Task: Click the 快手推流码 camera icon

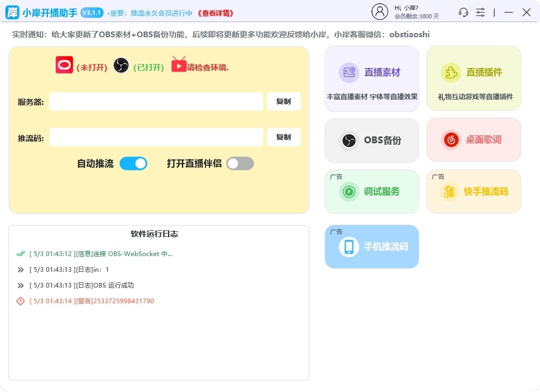Action: [x=449, y=192]
